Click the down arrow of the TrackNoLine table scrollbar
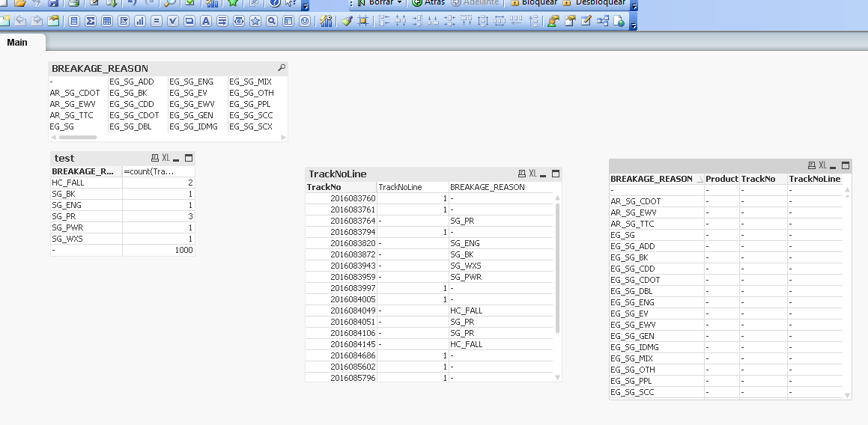The height and width of the screenshot is (425, 868). tap(557, 377)
